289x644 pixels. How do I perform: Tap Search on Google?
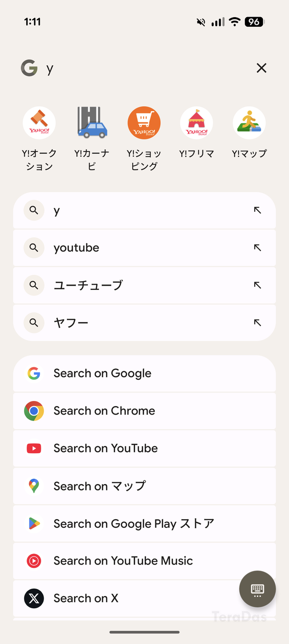coord(144,373)
